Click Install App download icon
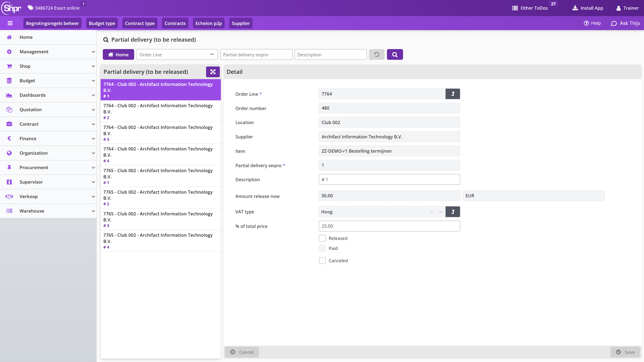This screenshot has height=362, width=644. [575, 8]
